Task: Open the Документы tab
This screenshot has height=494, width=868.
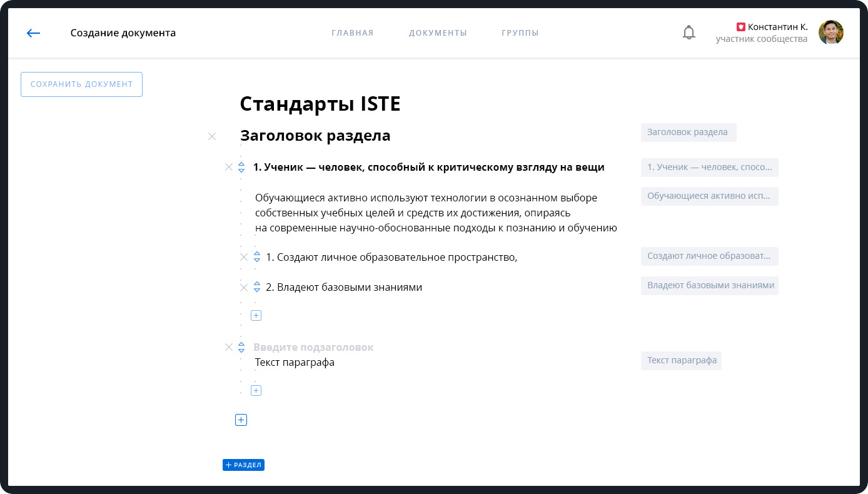Action: (x=438, y=33)
